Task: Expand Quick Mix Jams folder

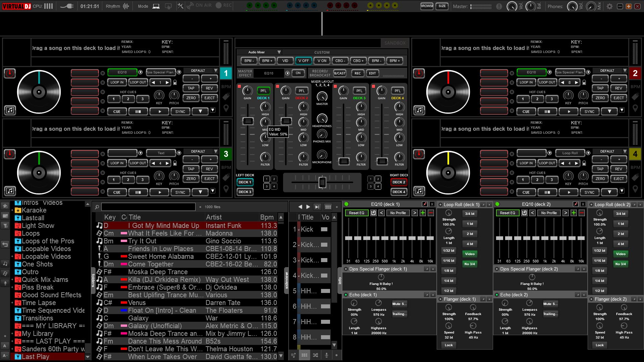Action: (12, 280)
